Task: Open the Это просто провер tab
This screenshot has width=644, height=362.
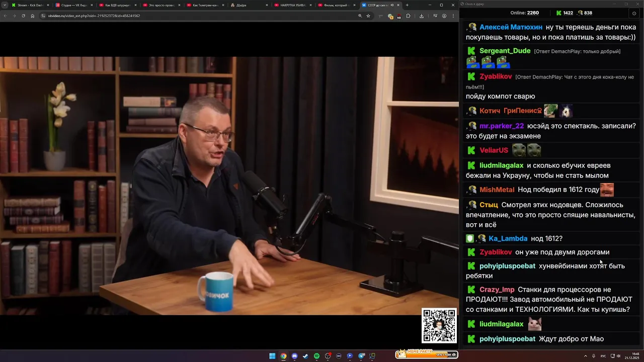Action: pos(160,5)
